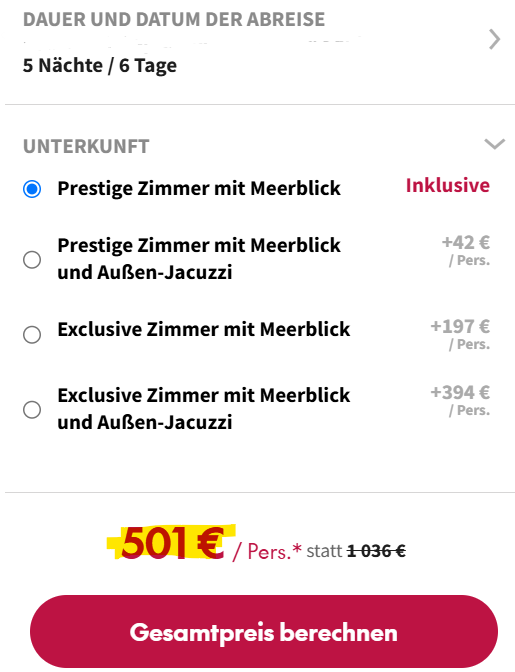Click Exclusive Zimmer mit Meerblick und Außen-Jacuzzi label
This screenshot has height=672, width=515.
204,409
